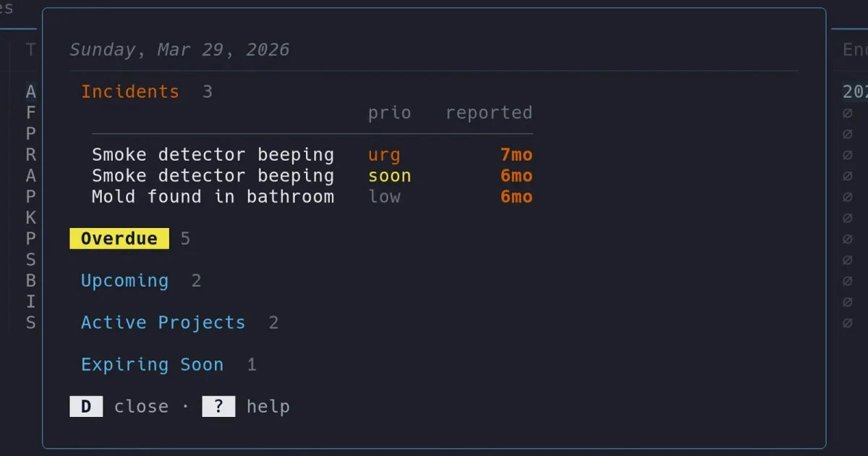
Task: Select the urgent Smoke detector beeping incident
Action: (x=312, y=155)
